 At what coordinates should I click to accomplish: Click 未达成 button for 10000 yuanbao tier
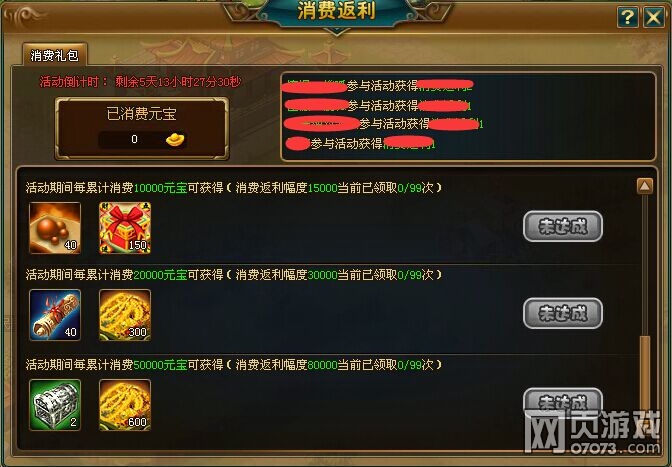coord(563,227)
